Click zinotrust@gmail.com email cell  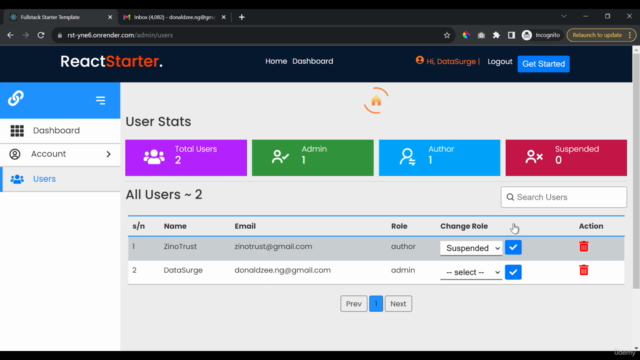coord(273,247)
